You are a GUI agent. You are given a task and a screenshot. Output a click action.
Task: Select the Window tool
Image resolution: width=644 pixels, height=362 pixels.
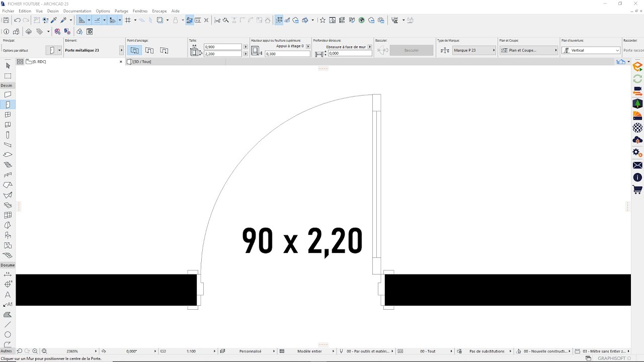click(8, 115)
